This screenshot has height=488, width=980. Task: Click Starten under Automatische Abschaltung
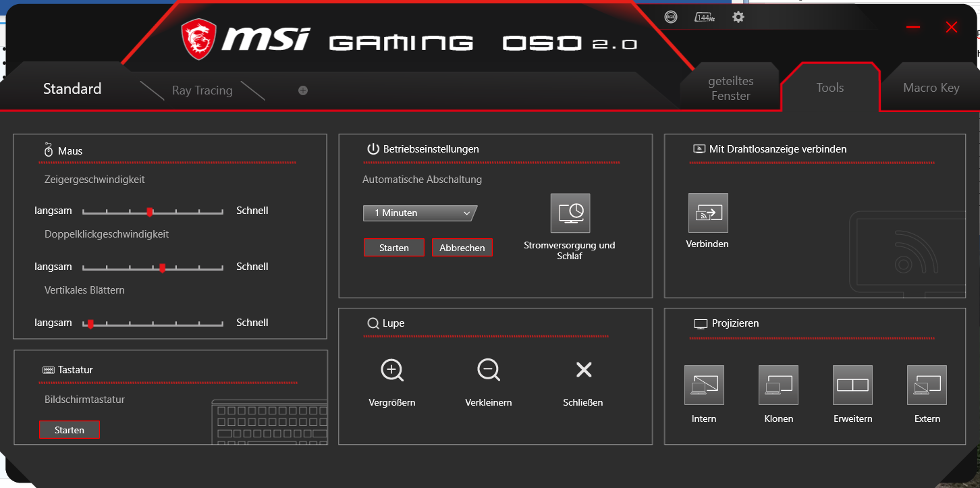[394, 248]
